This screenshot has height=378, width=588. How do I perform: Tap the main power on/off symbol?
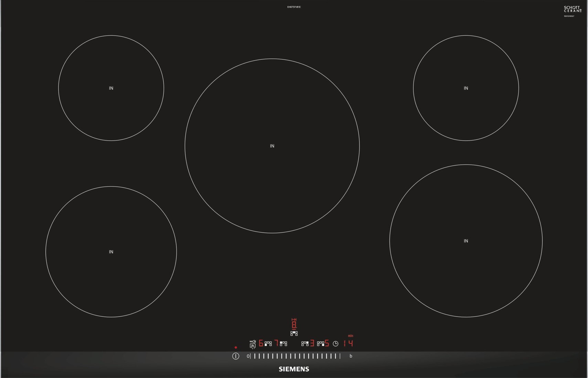236,356
